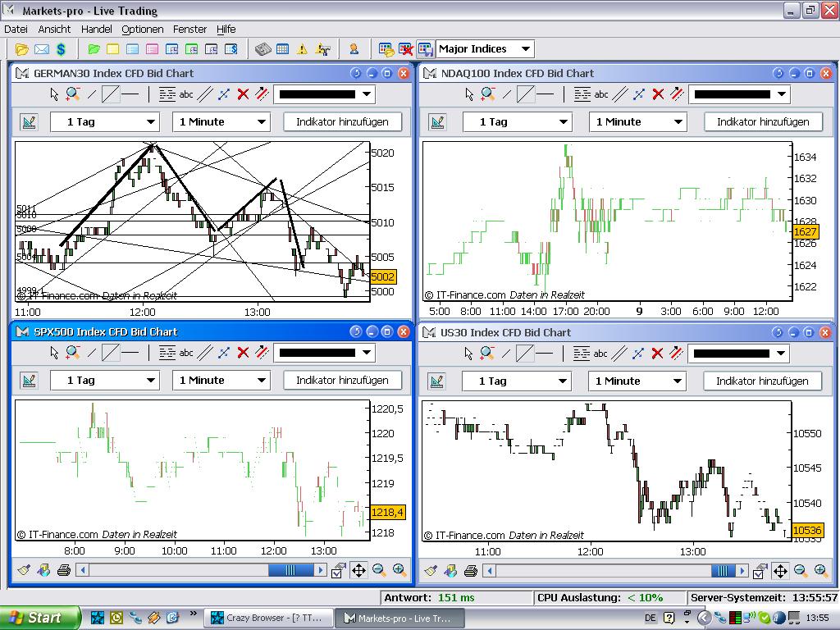Toggle the trendline box tool in US30 chart

(x=524, y=353)
